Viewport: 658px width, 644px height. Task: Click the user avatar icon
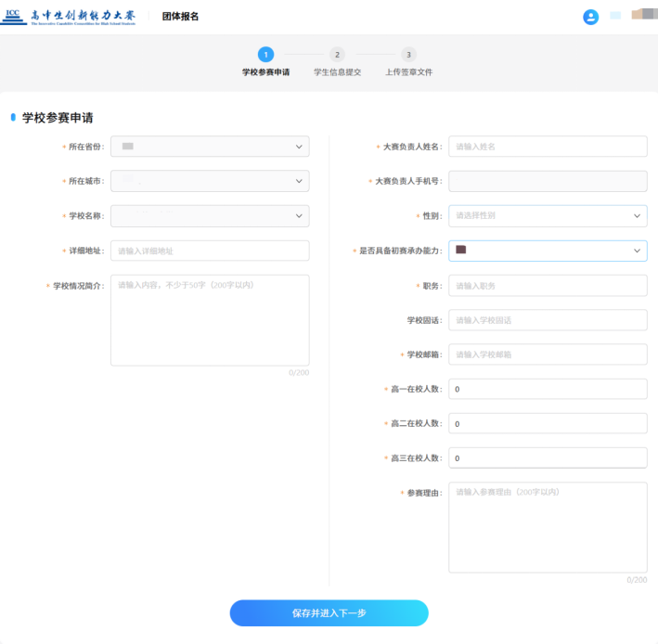coord(590,17)
